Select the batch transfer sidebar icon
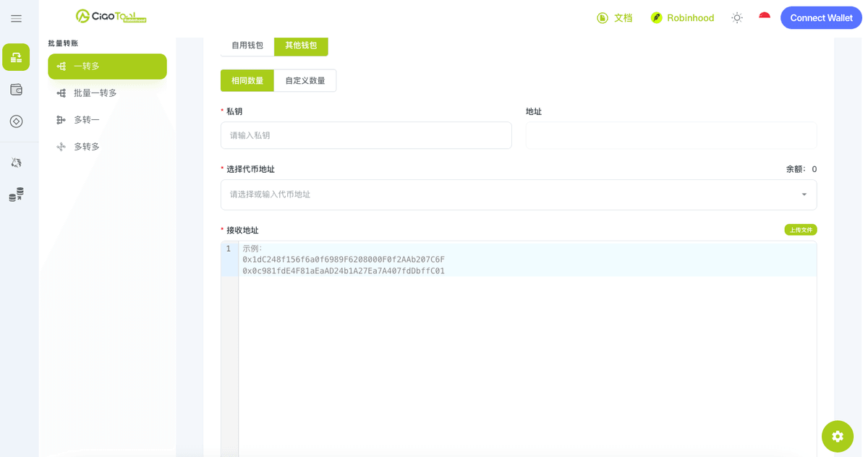868x457 pixels. coord(16,57)
